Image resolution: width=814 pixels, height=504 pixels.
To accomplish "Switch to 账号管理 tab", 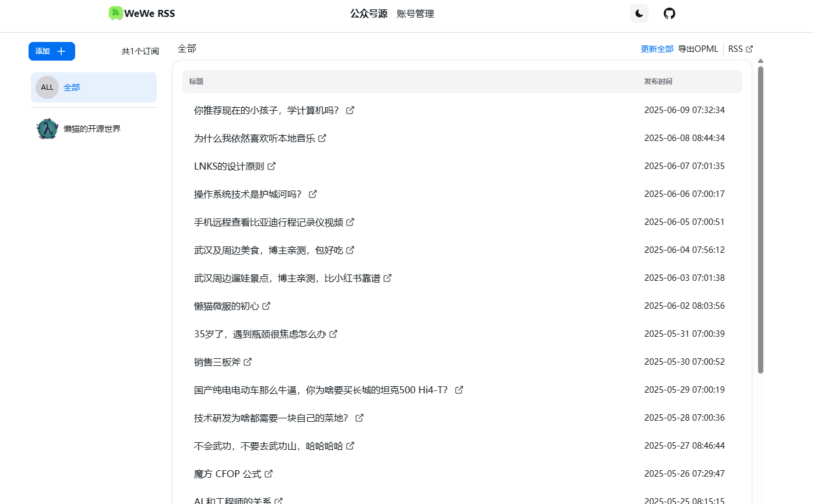I will point(415,14).
